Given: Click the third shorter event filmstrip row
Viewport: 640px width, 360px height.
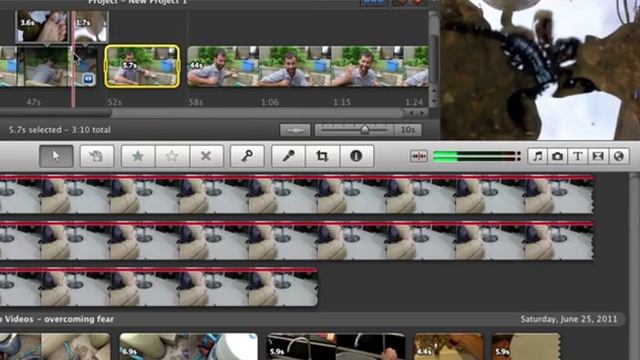Looking at the screenshot, I should point(159,287).
